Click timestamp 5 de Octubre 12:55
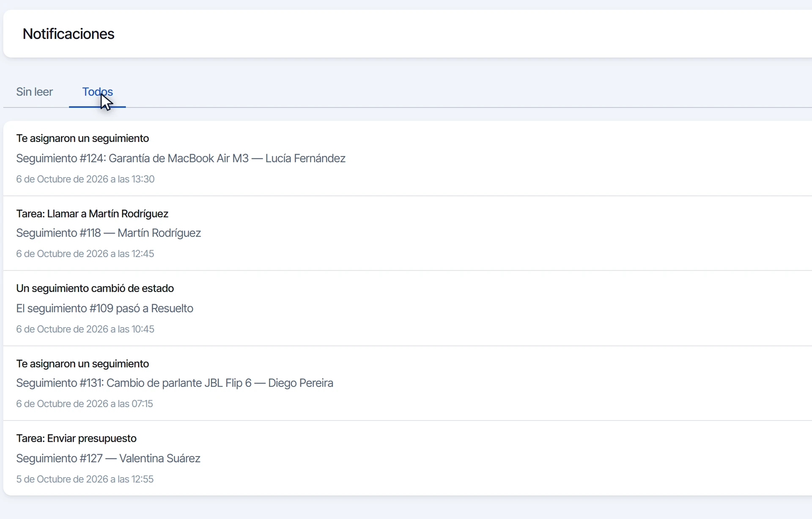This screenshot has width=812, height=519. pos(85,479)
